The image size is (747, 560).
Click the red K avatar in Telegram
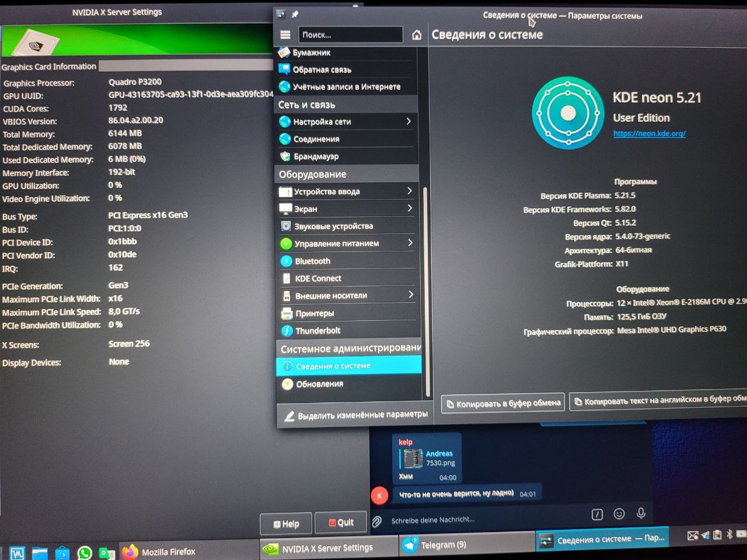[x=379, y=496]
